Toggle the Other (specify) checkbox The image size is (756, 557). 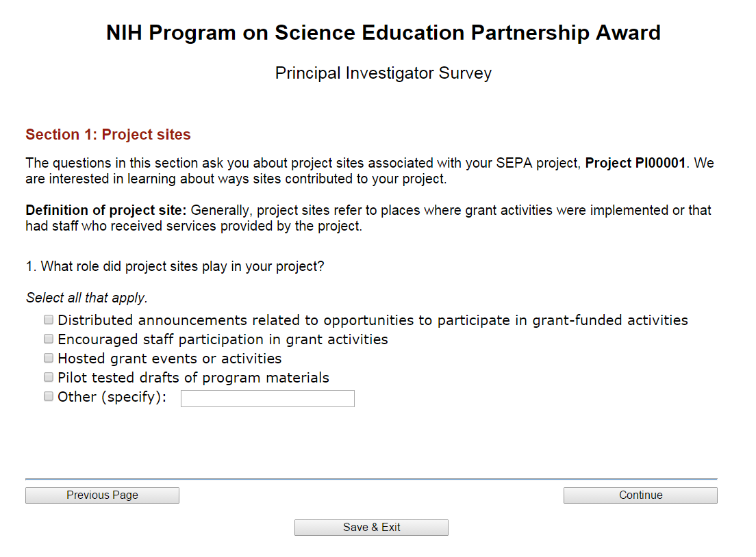[49, 396]
